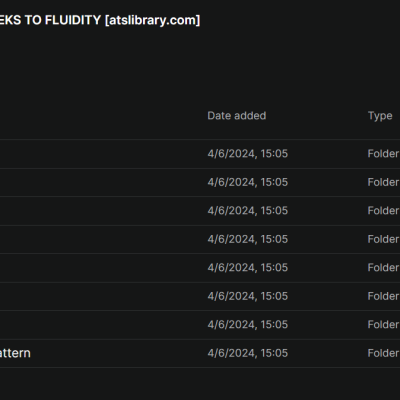
Task: Click the atslibrary.com folder title heading
Action: [x=100, y=20]
